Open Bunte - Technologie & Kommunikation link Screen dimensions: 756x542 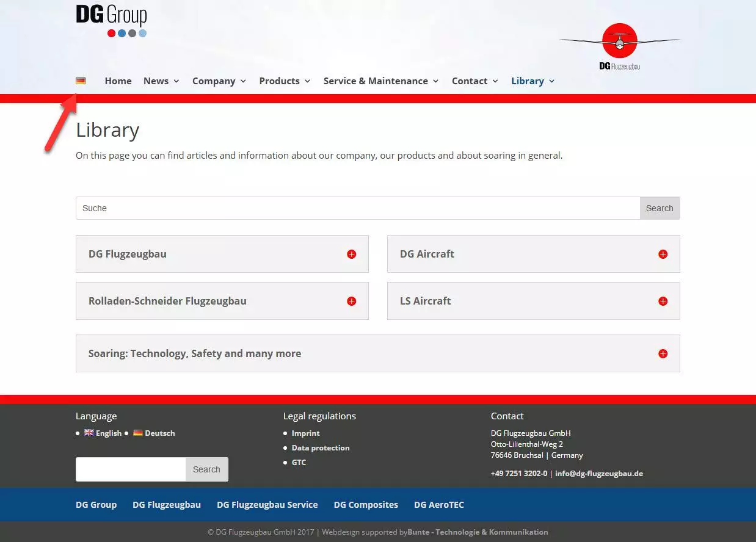pos(478,532)
